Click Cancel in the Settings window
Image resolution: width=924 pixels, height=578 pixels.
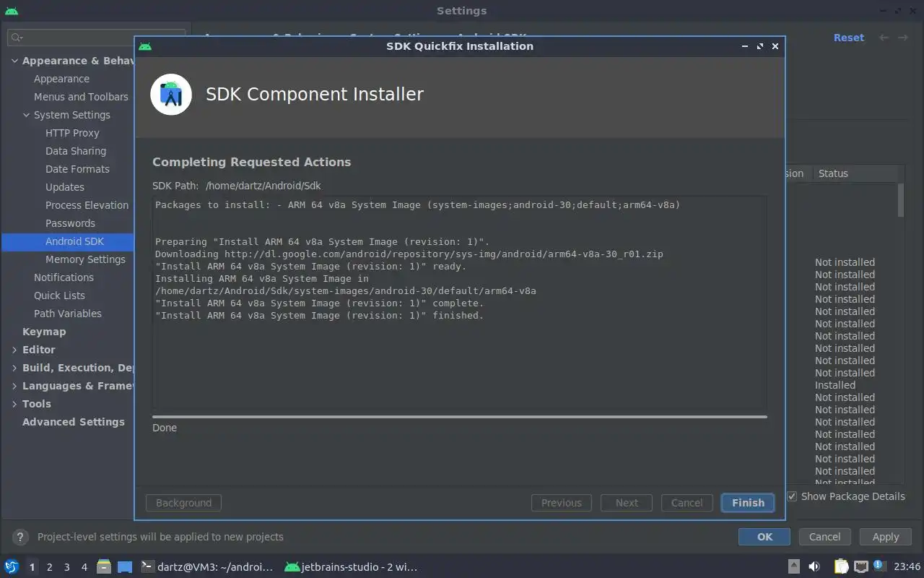[x=824, y=537]
